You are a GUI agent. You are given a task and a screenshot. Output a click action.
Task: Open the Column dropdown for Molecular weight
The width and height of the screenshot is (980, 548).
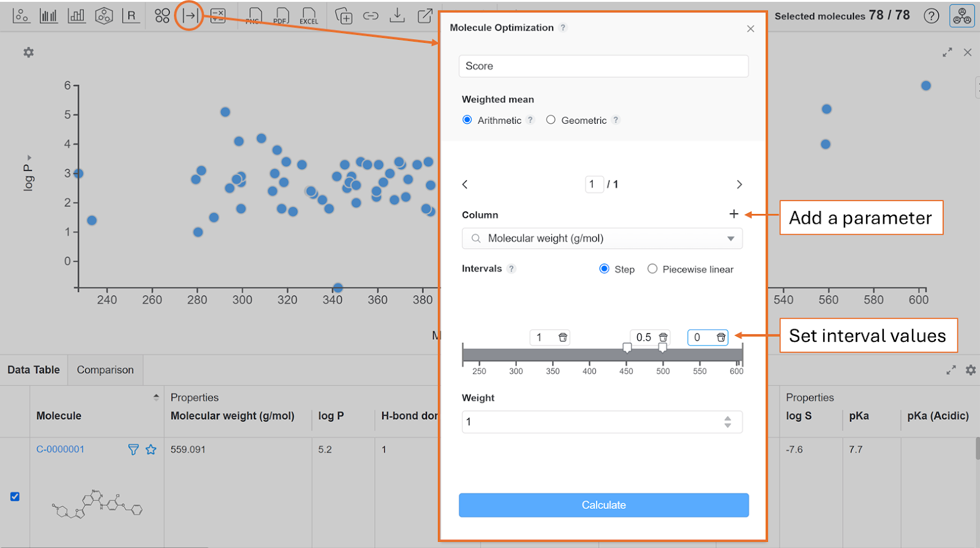[x=602, y=238]
